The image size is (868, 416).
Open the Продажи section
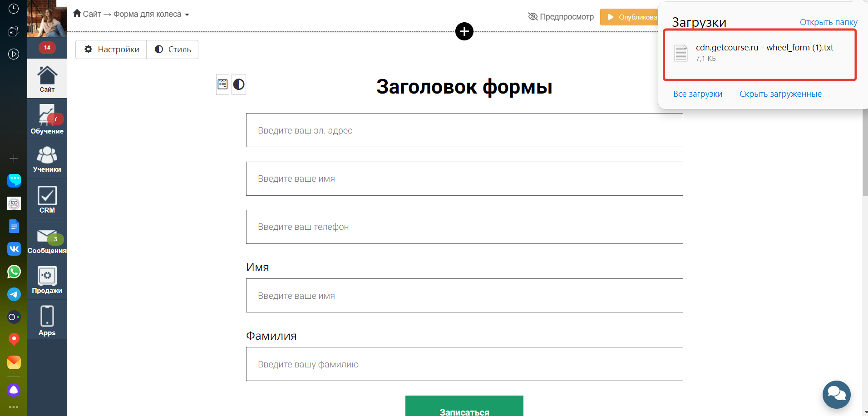(47, 280)
